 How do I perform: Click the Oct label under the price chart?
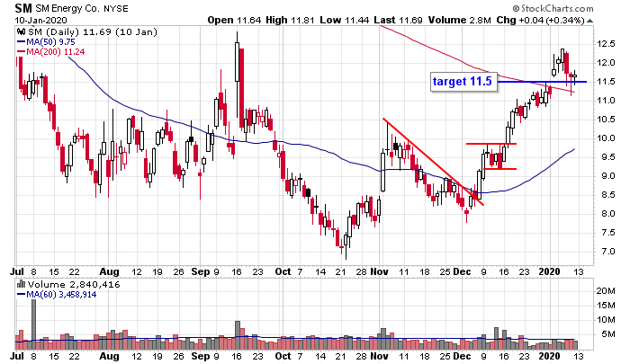283,271
